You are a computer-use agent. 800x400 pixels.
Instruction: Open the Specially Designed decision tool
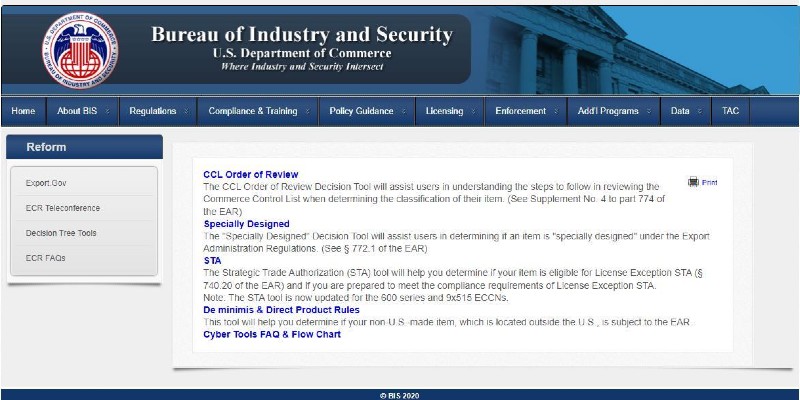246,224
